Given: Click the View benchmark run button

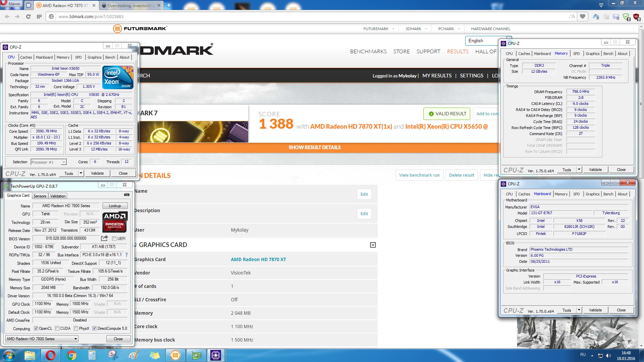Looking at the screenshot, I should (x=419, y=175).
